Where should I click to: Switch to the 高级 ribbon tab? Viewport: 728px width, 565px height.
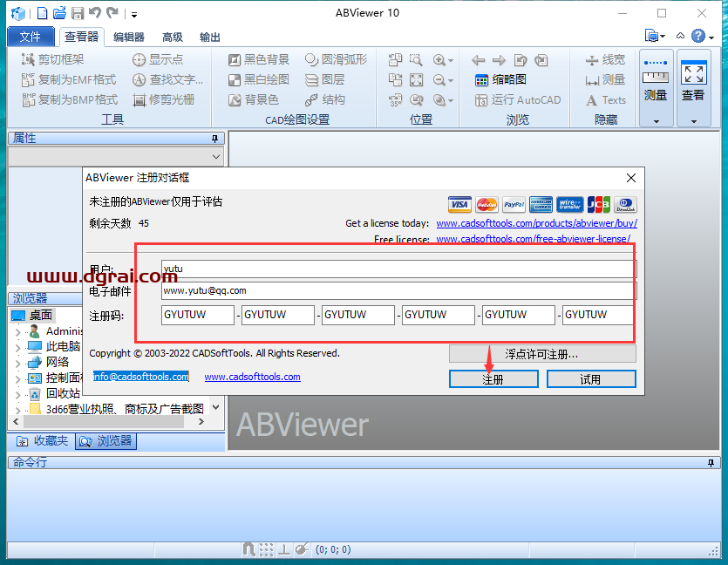[x=173, y=37]
